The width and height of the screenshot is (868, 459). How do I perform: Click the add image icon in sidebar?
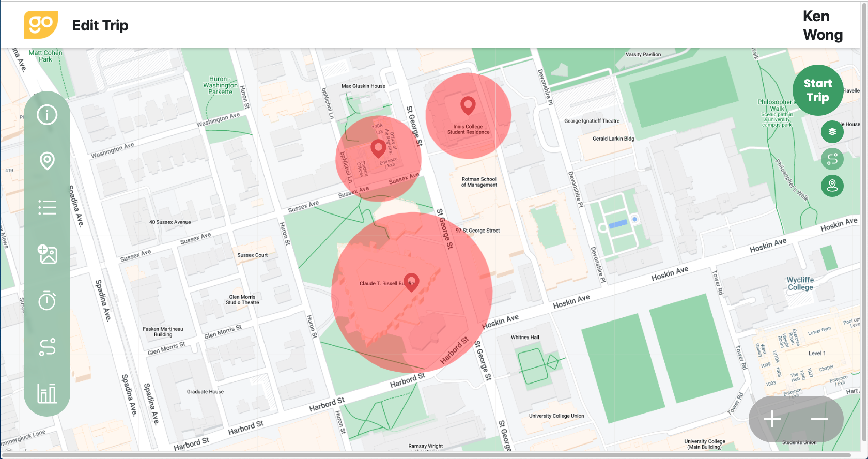point(47,254)
